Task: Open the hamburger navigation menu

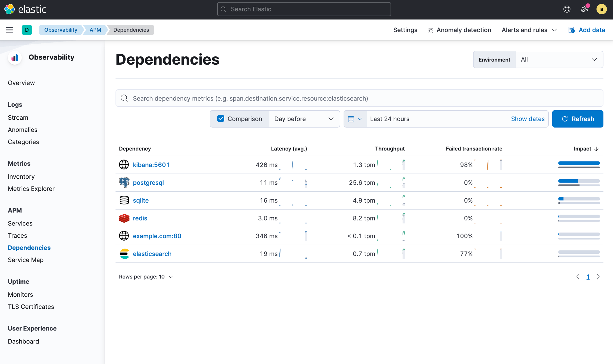Action: click(10, 30)
